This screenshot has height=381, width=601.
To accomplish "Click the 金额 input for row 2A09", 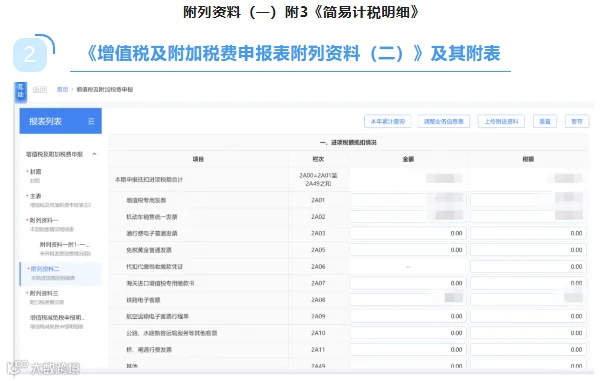I will tap(408, 316).
